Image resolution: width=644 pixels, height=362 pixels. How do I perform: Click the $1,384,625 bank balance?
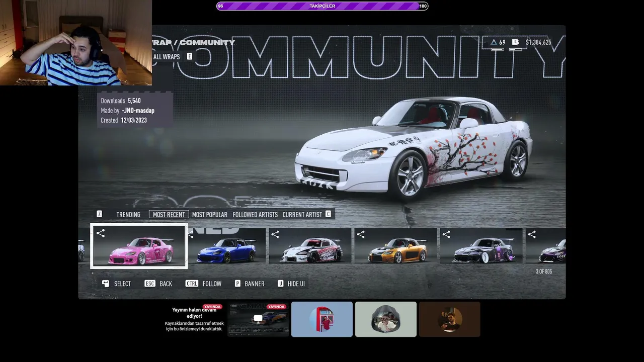pyautogui.click(x=538, y=42)
